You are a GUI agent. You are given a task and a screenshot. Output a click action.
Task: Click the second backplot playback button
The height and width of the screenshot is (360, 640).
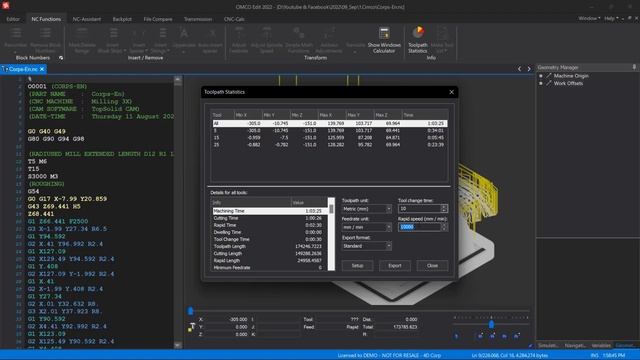pyautogui.click(x=480, y=336)
